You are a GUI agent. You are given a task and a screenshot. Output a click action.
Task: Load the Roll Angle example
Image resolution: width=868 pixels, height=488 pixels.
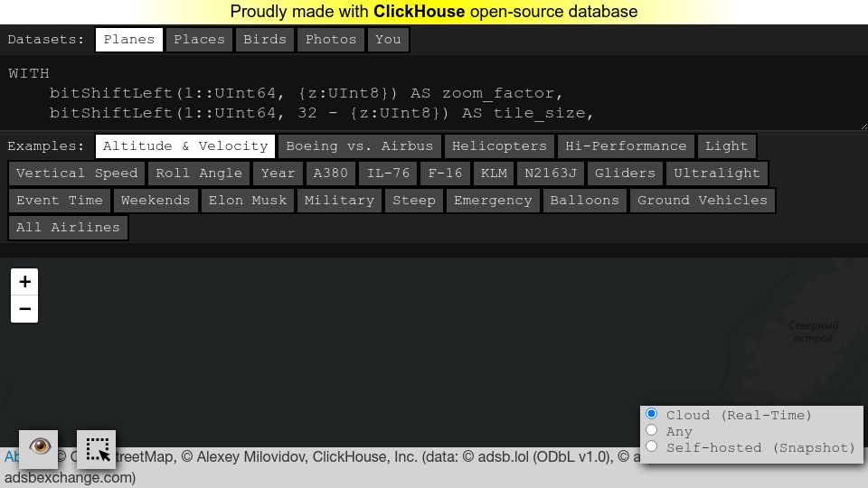[199, 174]
